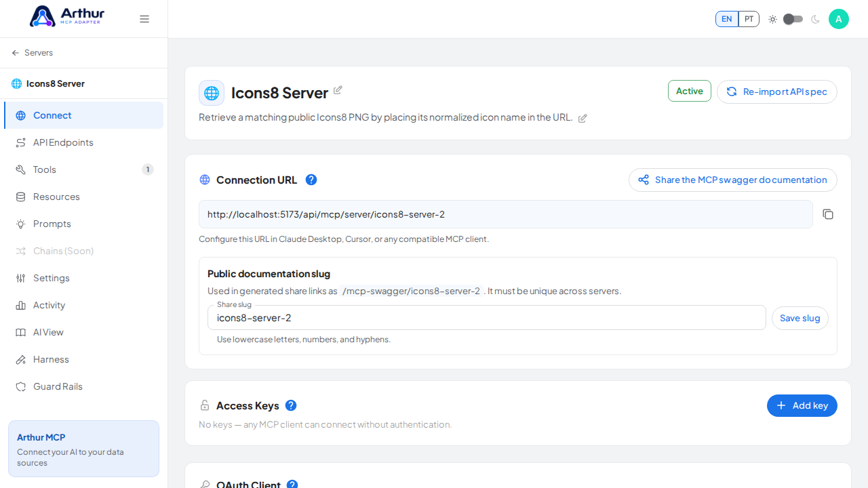The image size is (868, 488).
Task: Open the Activity page
Action: click(84, 305)
